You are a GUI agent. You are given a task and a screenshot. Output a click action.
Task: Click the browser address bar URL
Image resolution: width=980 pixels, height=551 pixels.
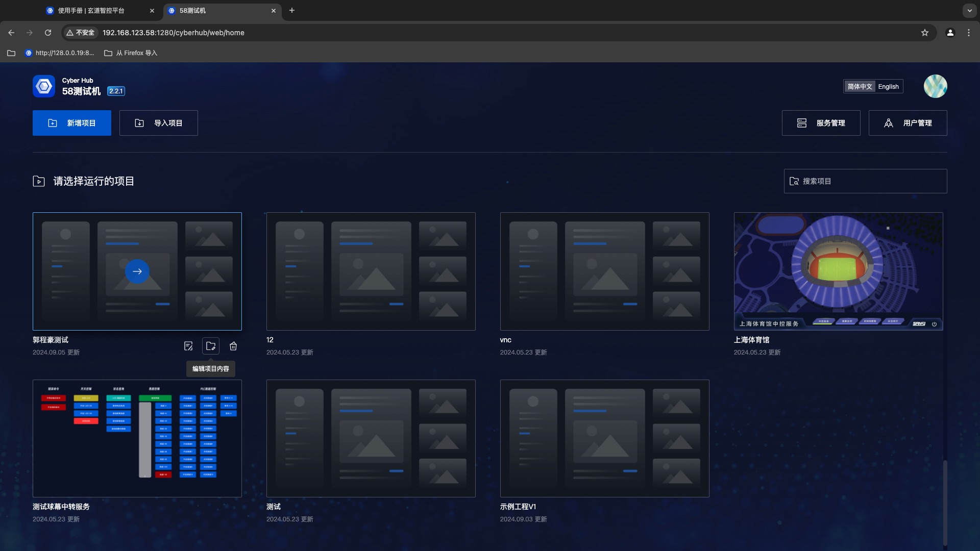coord(174,33)
